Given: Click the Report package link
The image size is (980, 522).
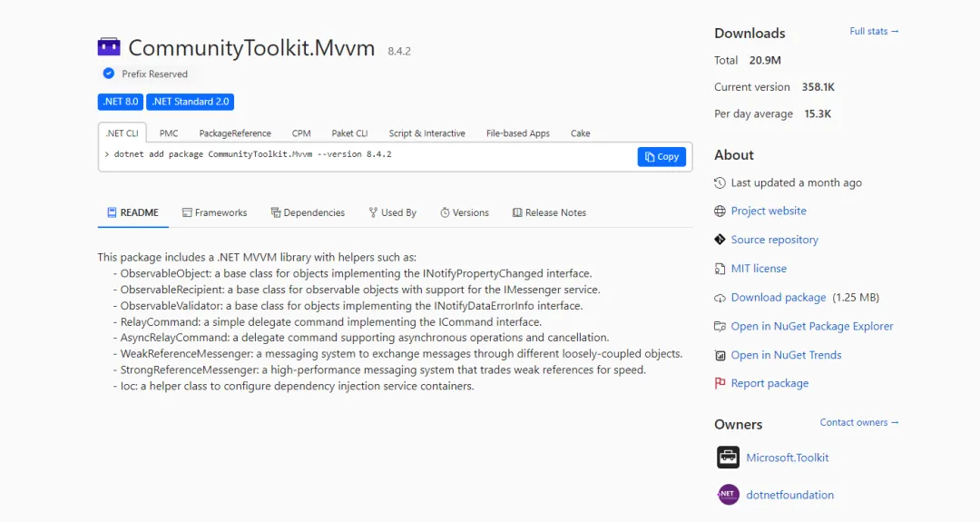Looking at the screenshot, I should [770, 383].
